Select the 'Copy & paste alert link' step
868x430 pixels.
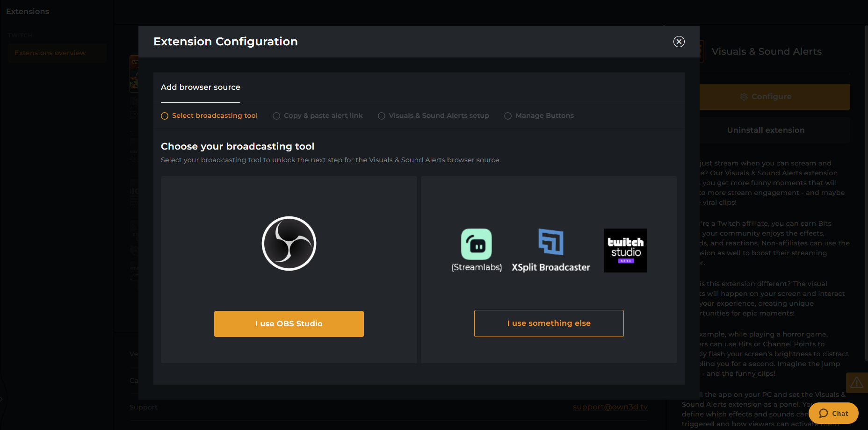click(x=318, y=115)
